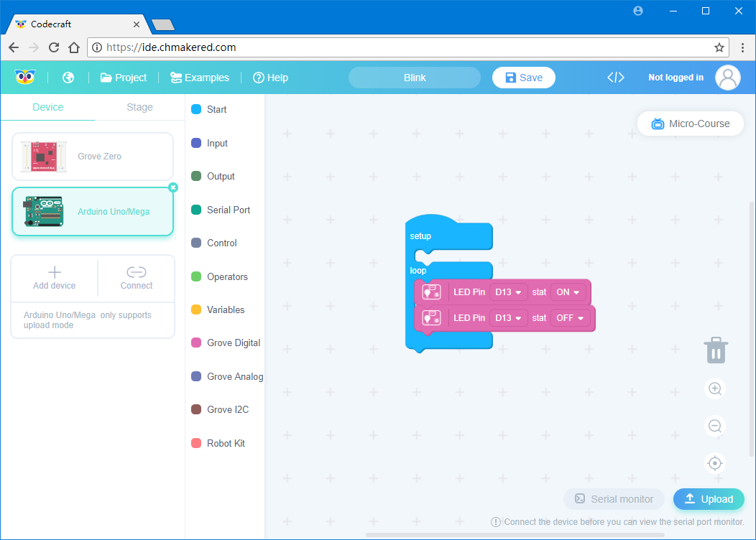Open the language globe icon
This screenshot has height=540, width=756.
pyautogui.click(x=68, y=78)
